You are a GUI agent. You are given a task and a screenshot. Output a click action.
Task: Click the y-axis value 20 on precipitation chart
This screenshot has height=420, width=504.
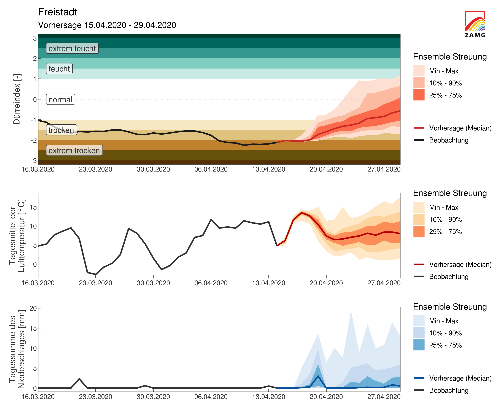click(33, 308)
